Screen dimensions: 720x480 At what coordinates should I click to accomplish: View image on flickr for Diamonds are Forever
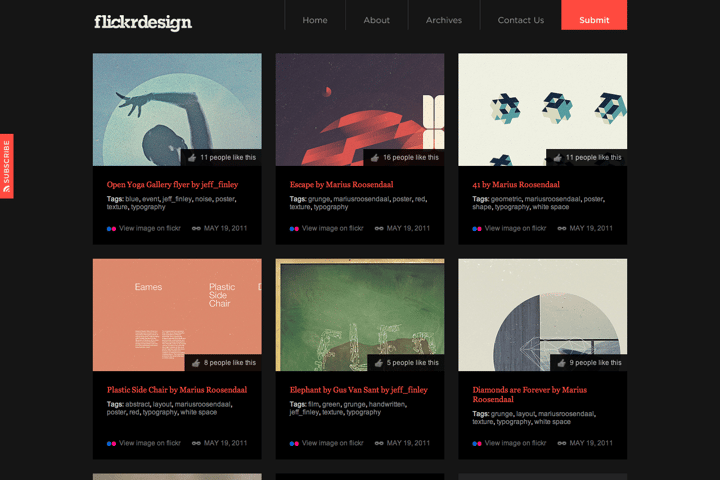pos(515,443)
